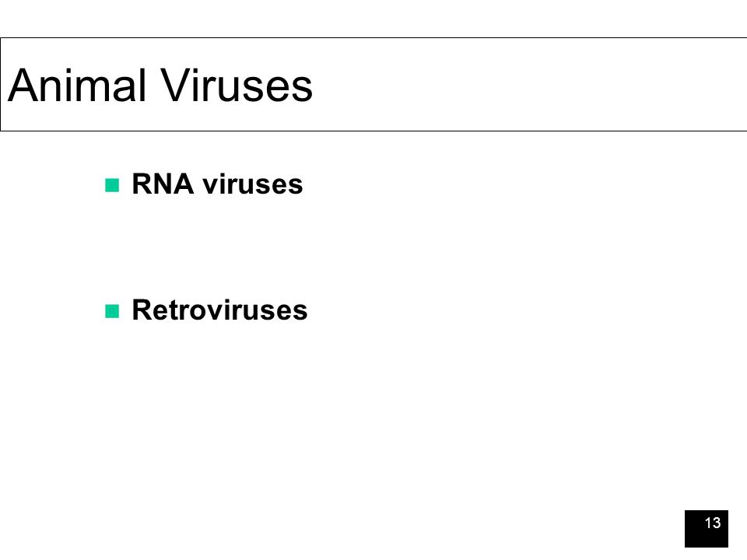Click the word Viruses in the title

[x=236, y=86]
